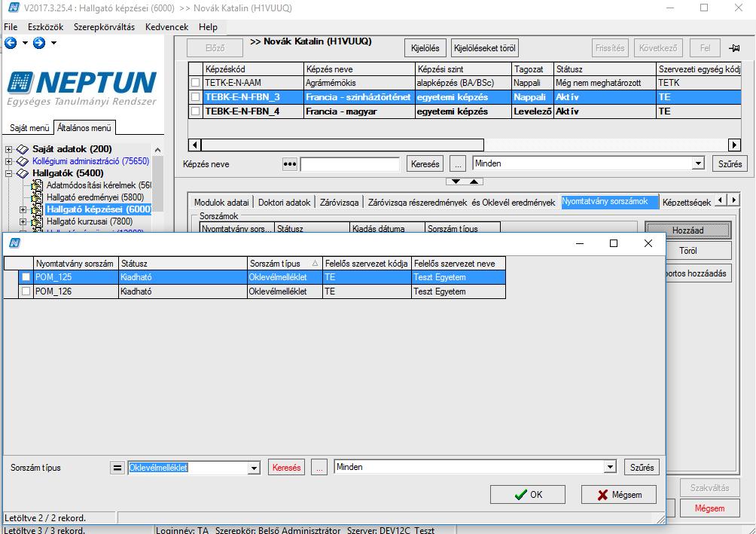This screenshot has width=756, height=534.
Task: Open the main window's Minden filter dropdown
Action: click(x=698, y=163)
